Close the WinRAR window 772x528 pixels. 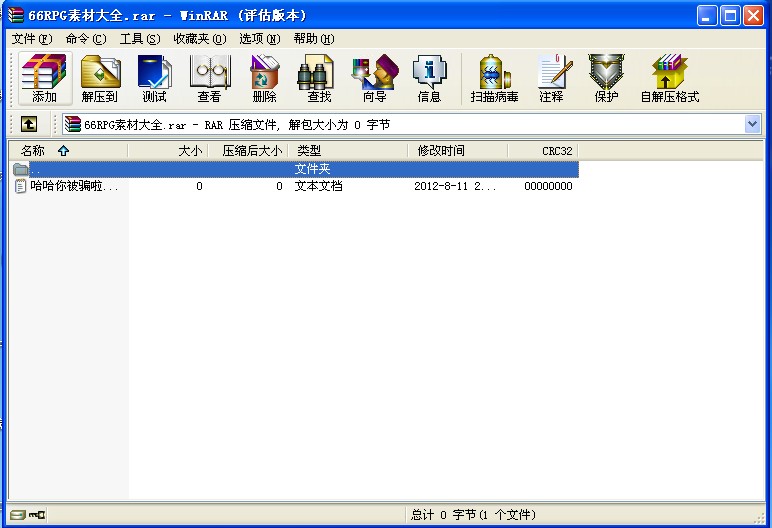pyautogui.click(x=753, y=16)
